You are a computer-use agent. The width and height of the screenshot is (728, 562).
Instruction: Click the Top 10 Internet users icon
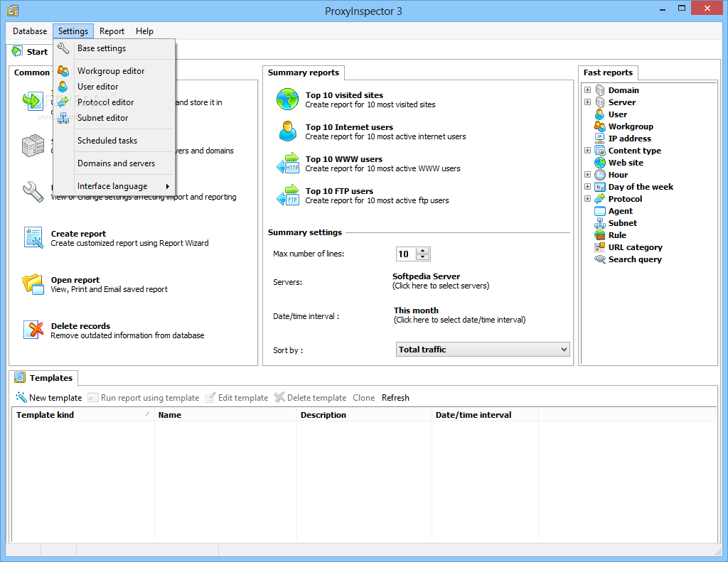[287, 131]
